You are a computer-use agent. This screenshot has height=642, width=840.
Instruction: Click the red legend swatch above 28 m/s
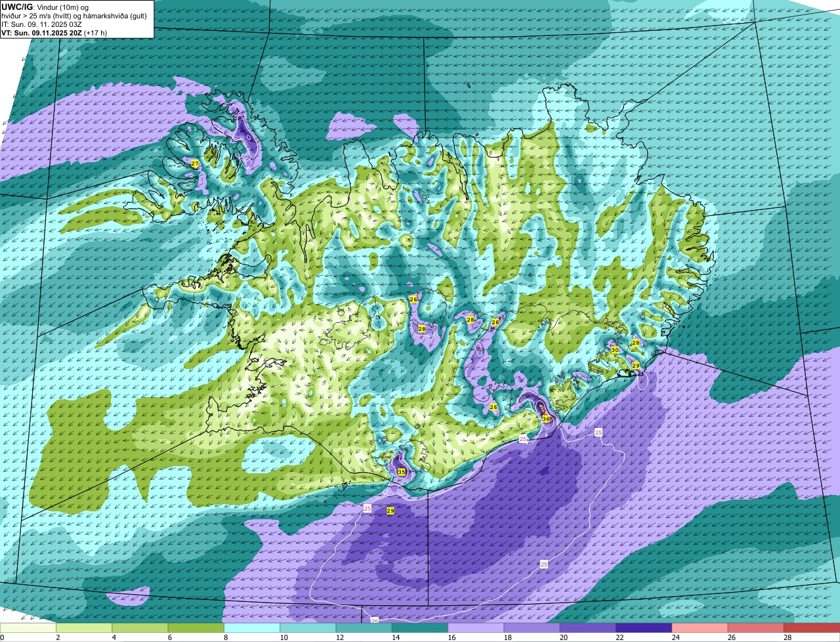[812, 628]
